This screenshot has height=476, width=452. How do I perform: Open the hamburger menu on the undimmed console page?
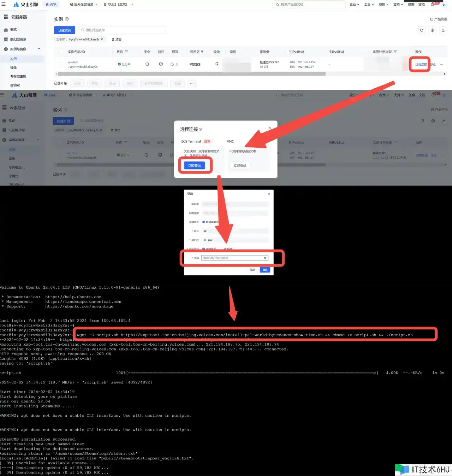tap(4, 4)
